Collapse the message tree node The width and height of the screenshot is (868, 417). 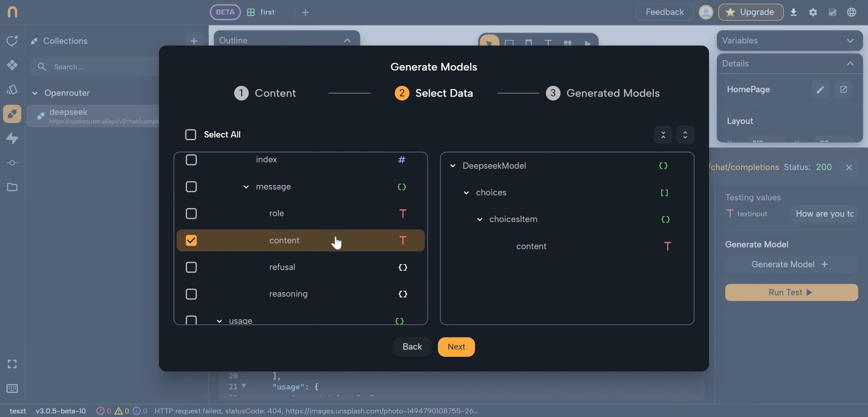point(246,187)
